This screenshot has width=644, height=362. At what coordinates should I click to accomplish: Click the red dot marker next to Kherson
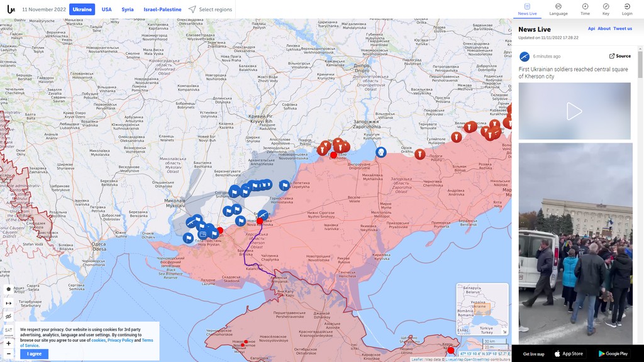220,230
